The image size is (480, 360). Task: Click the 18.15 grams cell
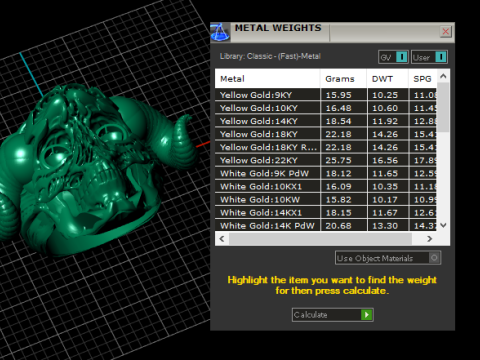(344, 213)
